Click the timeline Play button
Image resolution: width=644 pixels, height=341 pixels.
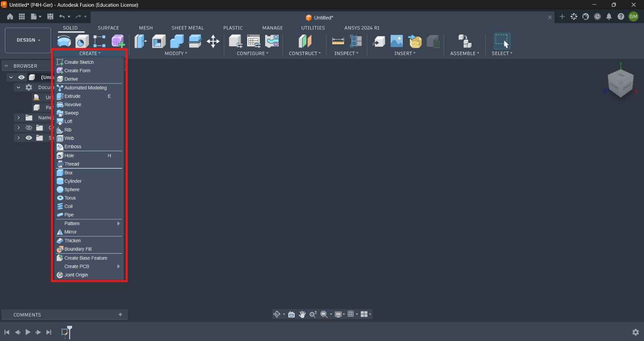(28, 332)
